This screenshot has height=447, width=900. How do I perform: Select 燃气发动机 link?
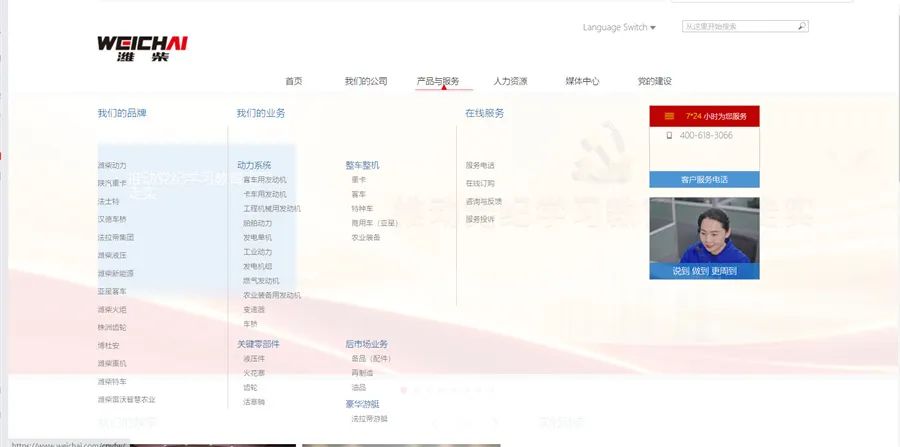261,281
